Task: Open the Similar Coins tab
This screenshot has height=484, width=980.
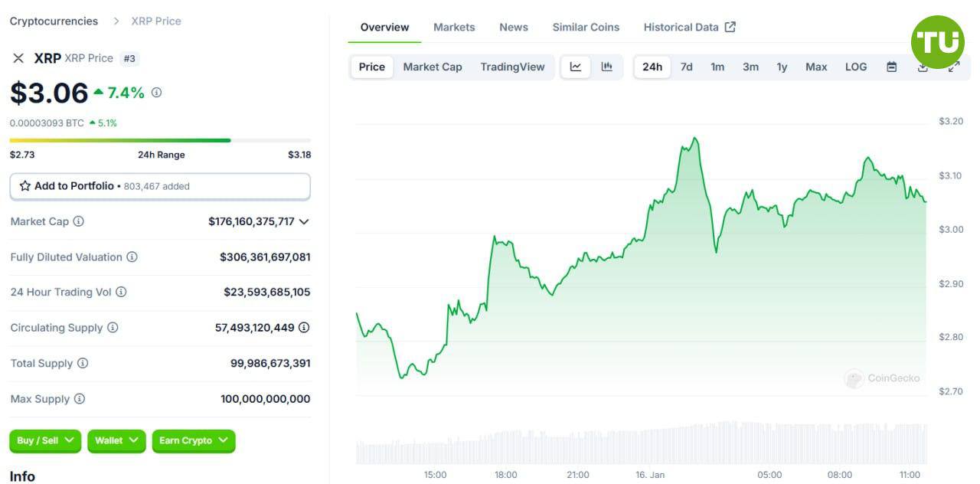Action: (x=586, y=27)
